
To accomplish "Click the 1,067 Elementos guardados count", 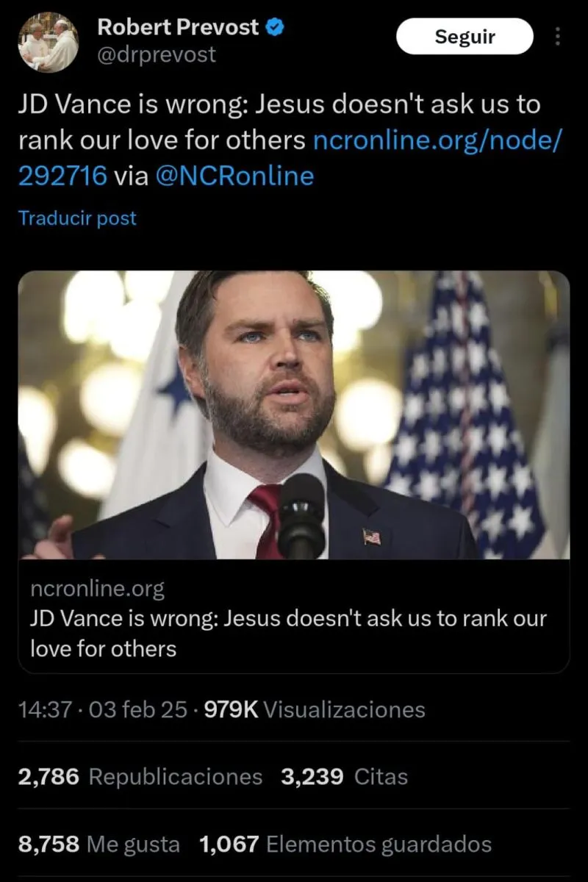I will click(345, 845).
